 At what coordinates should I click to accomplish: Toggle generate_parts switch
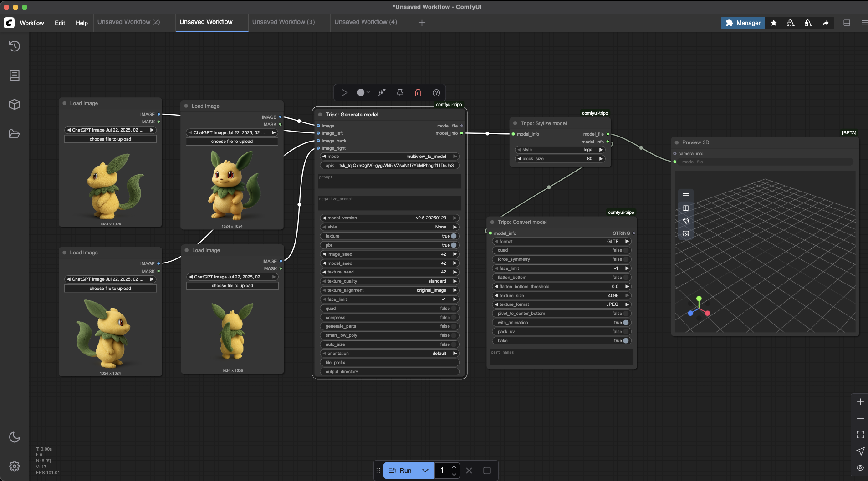389,326
